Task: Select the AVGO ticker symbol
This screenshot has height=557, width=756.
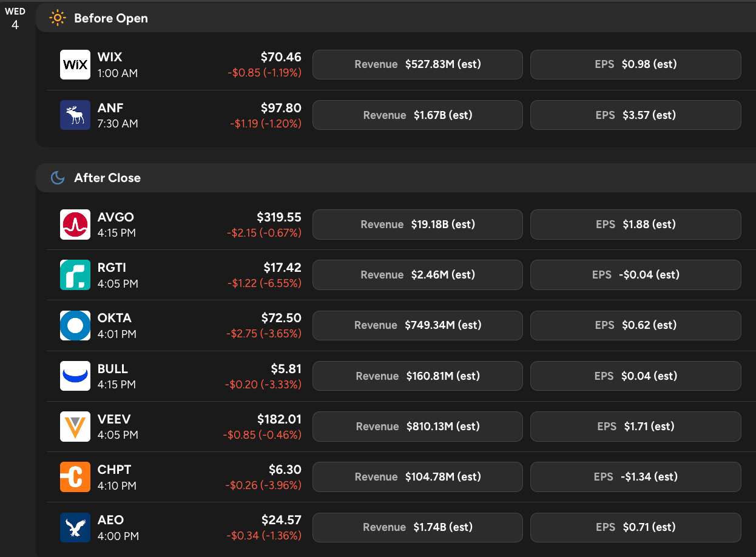Action: [x=116, y=217]
